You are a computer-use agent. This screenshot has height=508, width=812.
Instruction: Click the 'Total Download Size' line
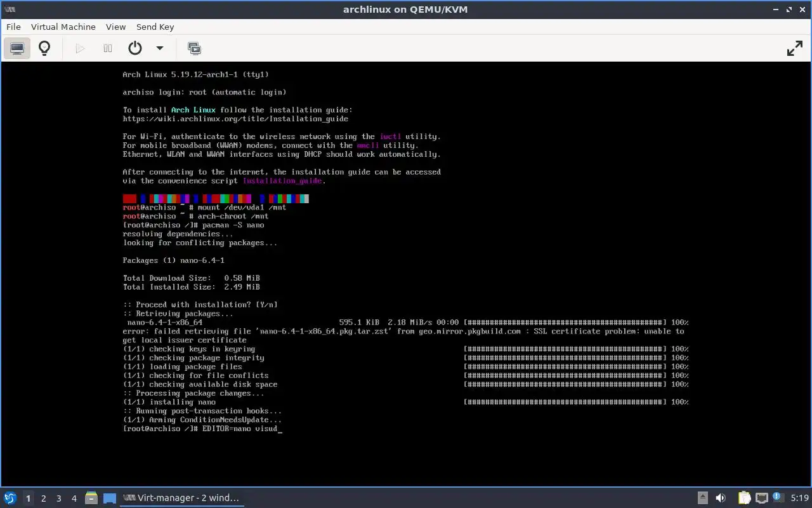pos(191,278)
